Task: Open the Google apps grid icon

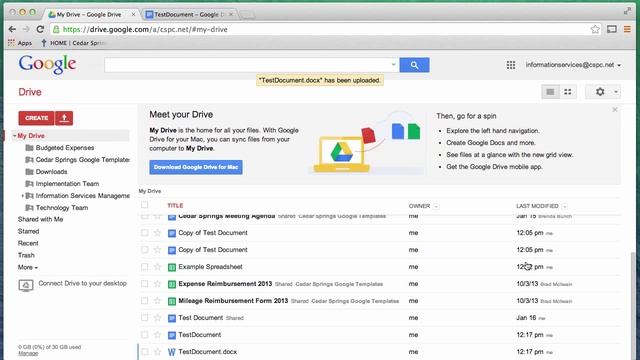Action: 511,65
